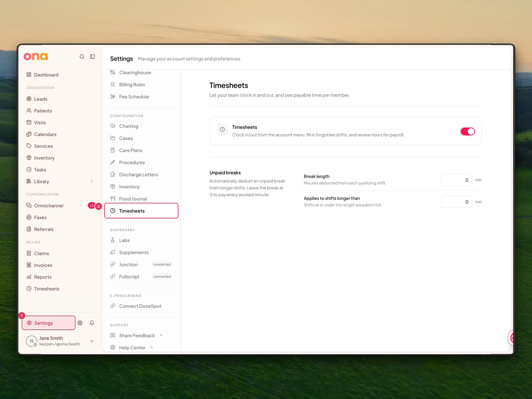Click the Faxes printer icon
The width and height of the screenshot is (532, 399).
pos(29,217)
